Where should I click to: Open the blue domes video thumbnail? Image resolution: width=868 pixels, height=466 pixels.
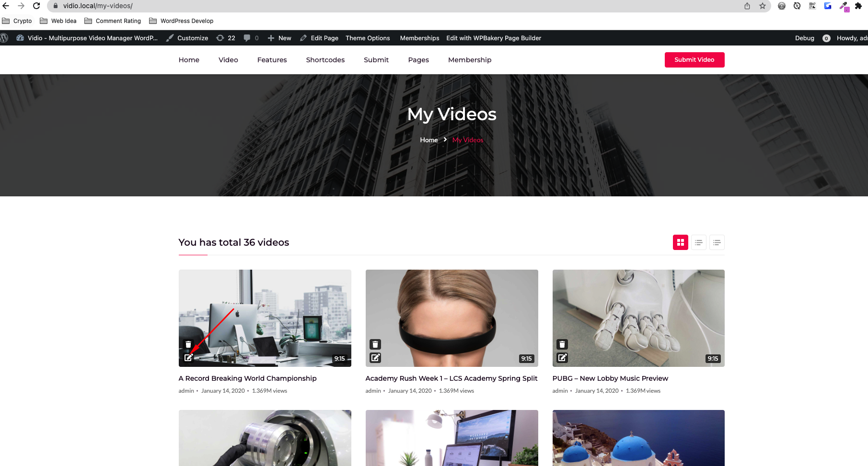point(638,438)
